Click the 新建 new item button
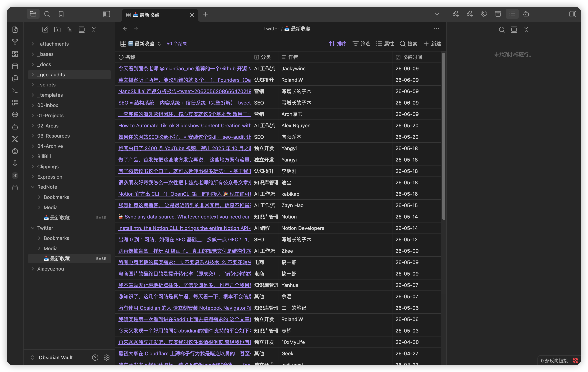This screenshot has width=588, height=372. [x=433, y=44]
